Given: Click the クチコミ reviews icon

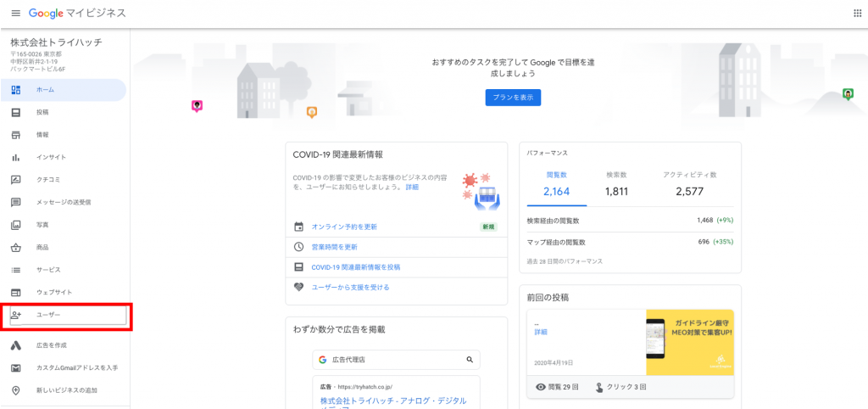Looking at the screenshot, I should click(16, 180).
